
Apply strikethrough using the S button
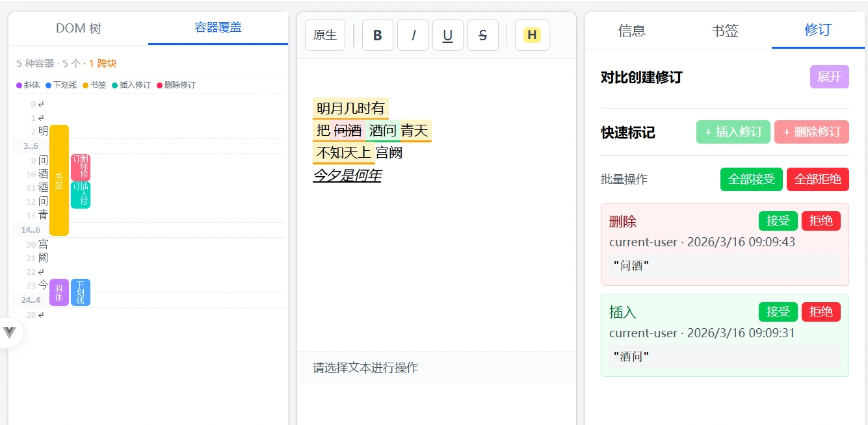[482, 35]
